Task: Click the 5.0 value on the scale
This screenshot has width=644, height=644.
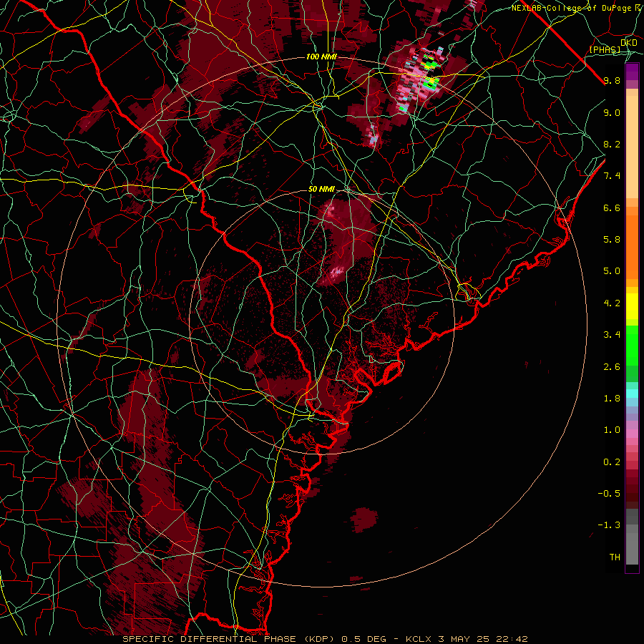Action: [612, 271]
